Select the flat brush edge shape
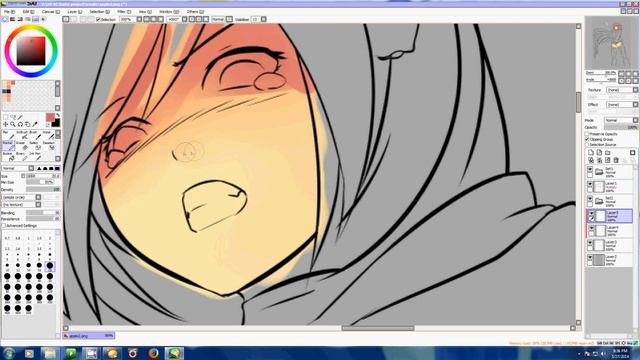Screen dimensions: 640x360 coord(57,168)
